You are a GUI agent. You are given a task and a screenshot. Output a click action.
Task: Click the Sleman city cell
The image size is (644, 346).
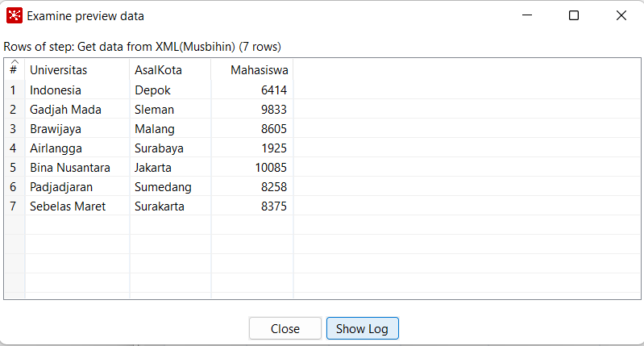[170, 110]
